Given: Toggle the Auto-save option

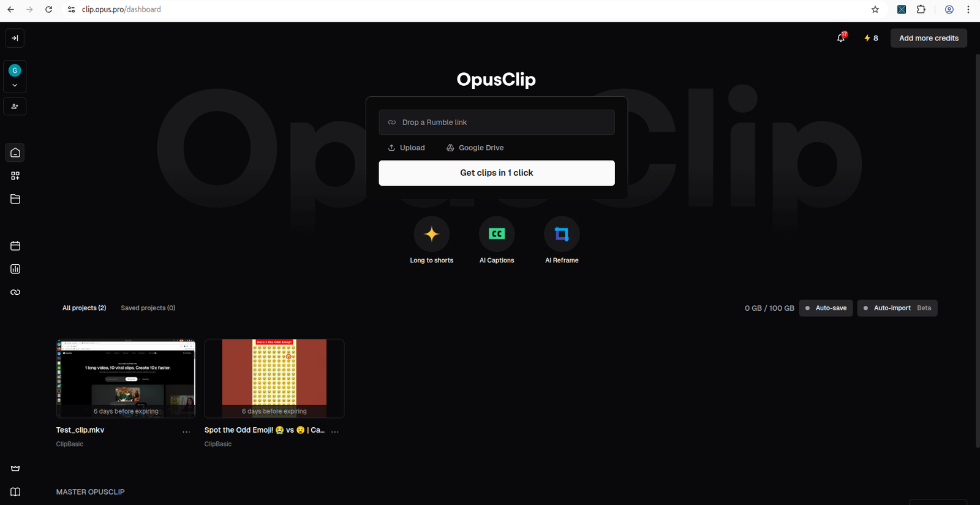Looking at the screenshot, I should 826,308.
